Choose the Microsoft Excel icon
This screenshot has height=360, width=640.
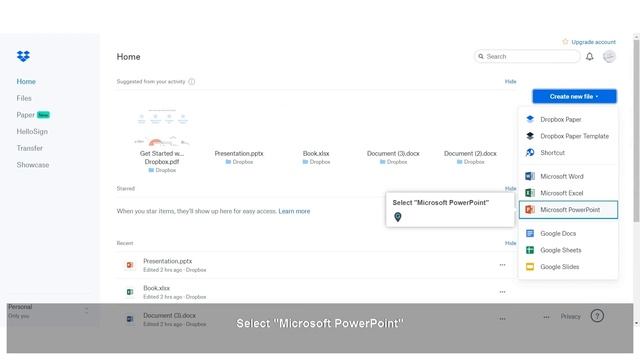[530, 193]
